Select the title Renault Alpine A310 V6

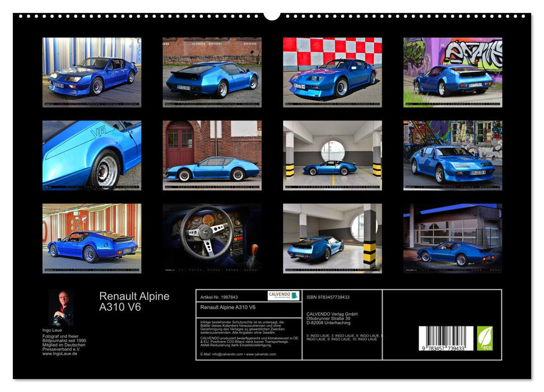tap(134, 301)
